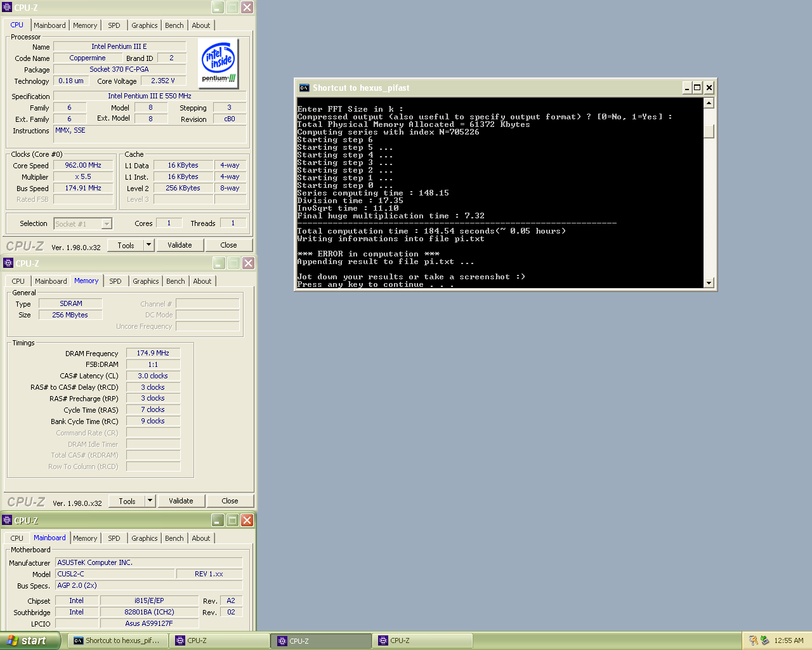Click Core Speed value 962.00 MHz

[83, 165]
